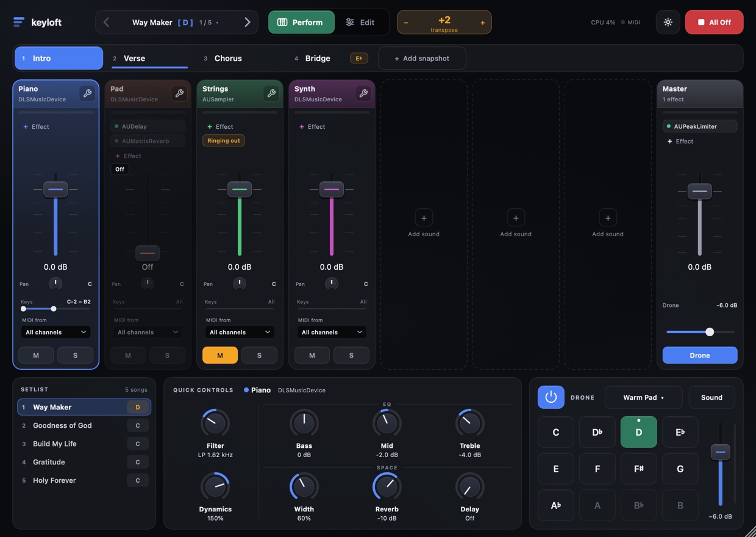Click the plus icon in first empty sound slot
This screenshot has width=756, height=537.
tap(424, 217)
